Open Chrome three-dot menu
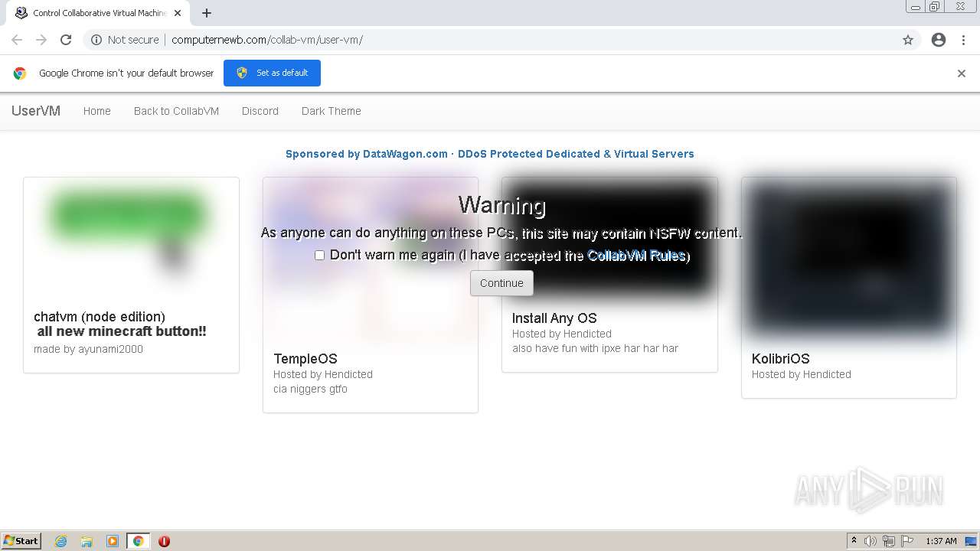 coord(963,40)
